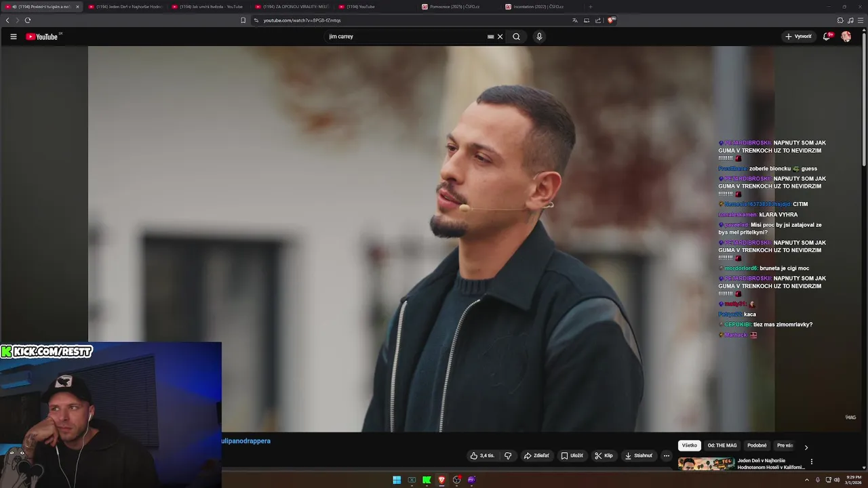Like the video (3,4 tis.)
The width and height of the screenshot is (868, 488).
(482, 455)
